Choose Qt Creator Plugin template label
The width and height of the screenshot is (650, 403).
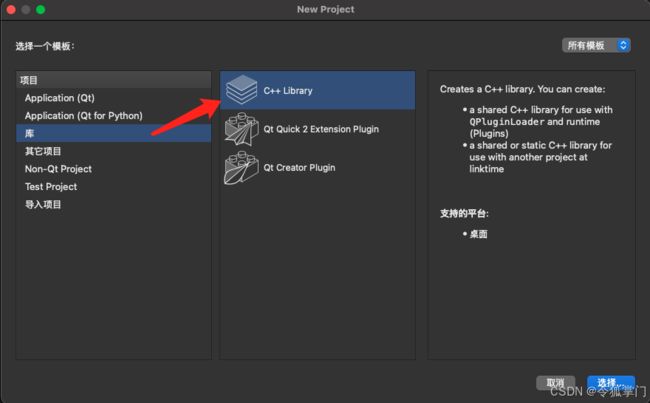[299, 168]
